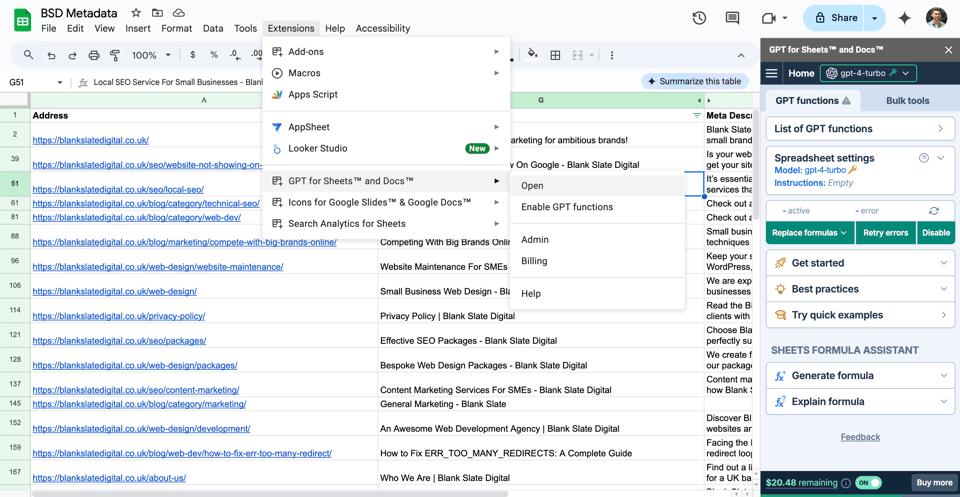Decrease decimal places
The image size is (960, 497).
coord(234,55)
